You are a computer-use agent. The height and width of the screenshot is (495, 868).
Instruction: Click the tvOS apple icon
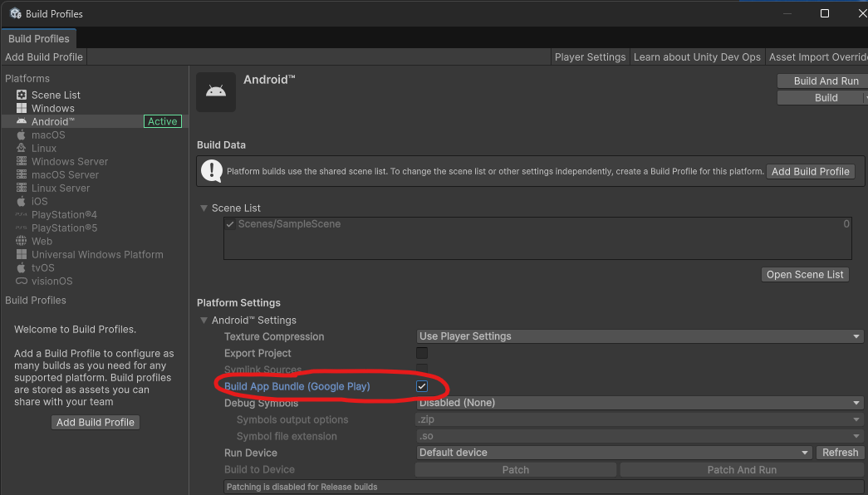(22, 267)
